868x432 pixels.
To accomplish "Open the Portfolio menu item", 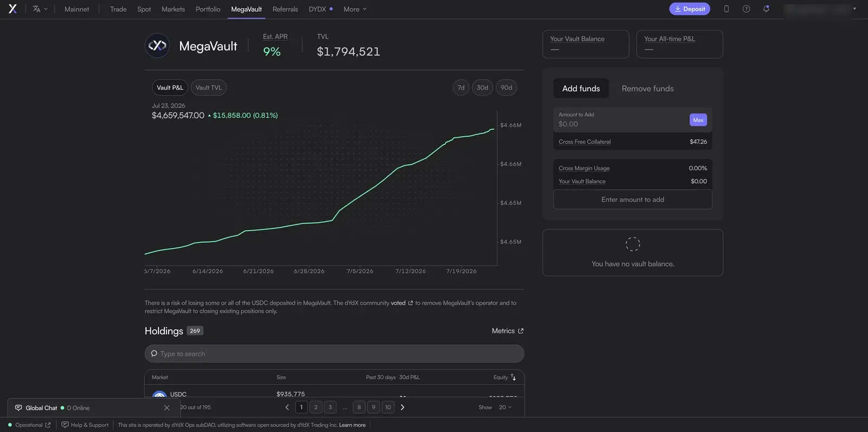I will [208, 9].
